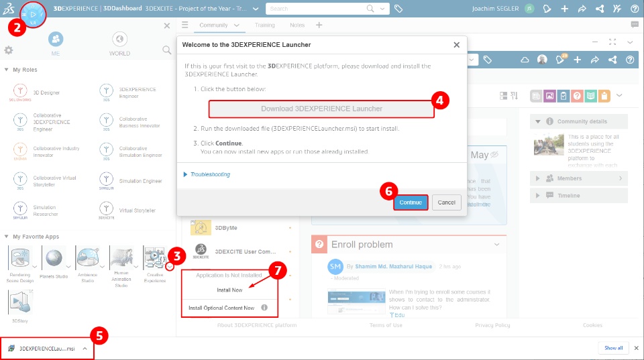The width and height of the screenshot is (644, 360).
Task: Switch to the Training tab
Action: pyautogui.click(x=264, y=25)
